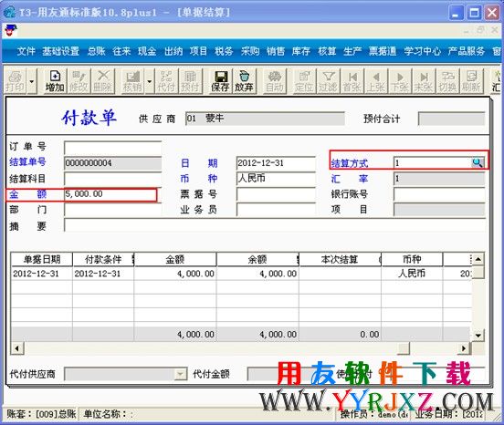The width and height of the screenshot is (504, 425).
Task: Open the 总账 menu
Action: (x=97, y=51)
